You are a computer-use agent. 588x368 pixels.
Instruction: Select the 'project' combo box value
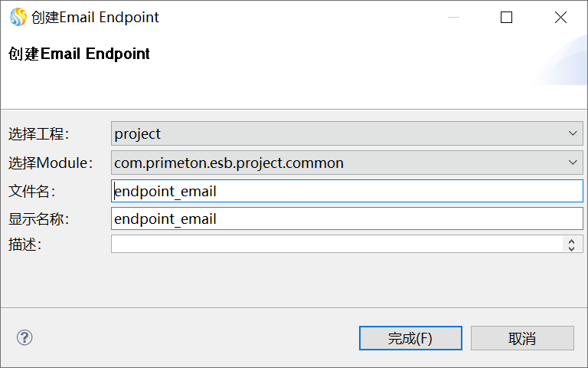tap(337, 133)
